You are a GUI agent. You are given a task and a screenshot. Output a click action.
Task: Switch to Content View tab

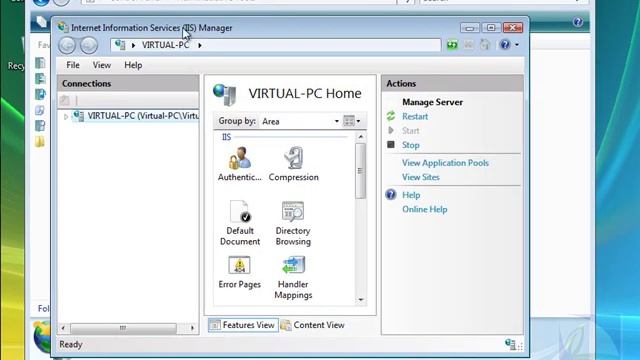(313, 325)
